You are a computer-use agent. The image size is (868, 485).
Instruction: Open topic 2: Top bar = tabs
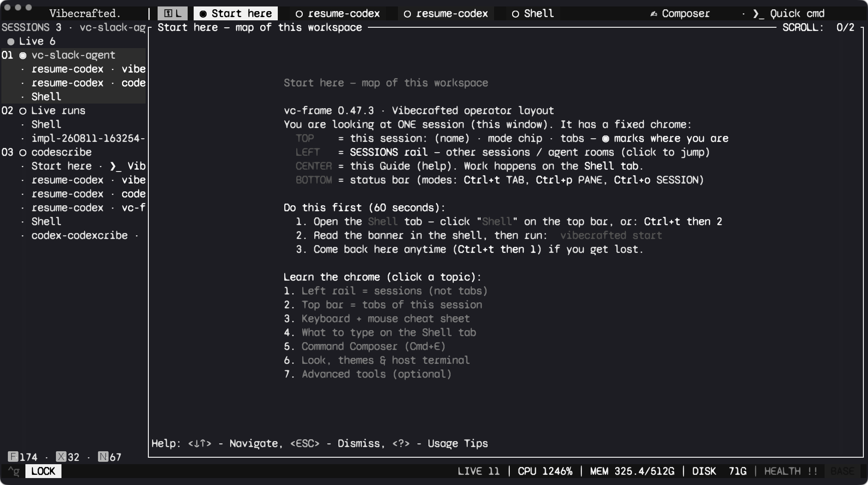(392, 305)
